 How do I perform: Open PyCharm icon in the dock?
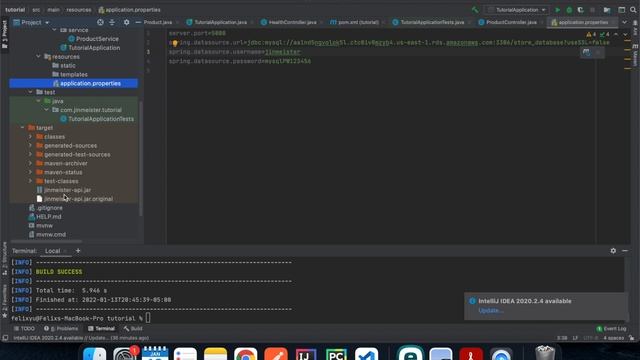click(x=336, y=353)
